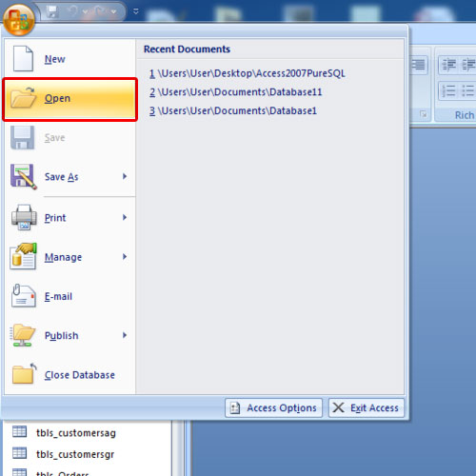Click the Publish network folder icon
The height and width of the screenshot is (476, 476).
[x=23, y=335]
